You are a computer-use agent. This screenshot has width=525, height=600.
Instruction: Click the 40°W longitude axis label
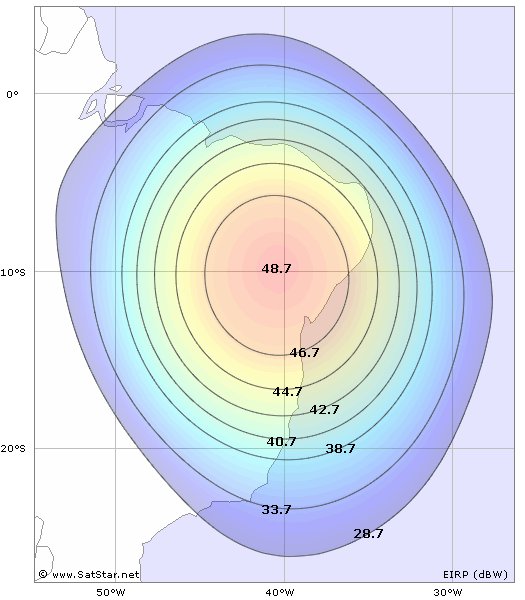[280, 593]
